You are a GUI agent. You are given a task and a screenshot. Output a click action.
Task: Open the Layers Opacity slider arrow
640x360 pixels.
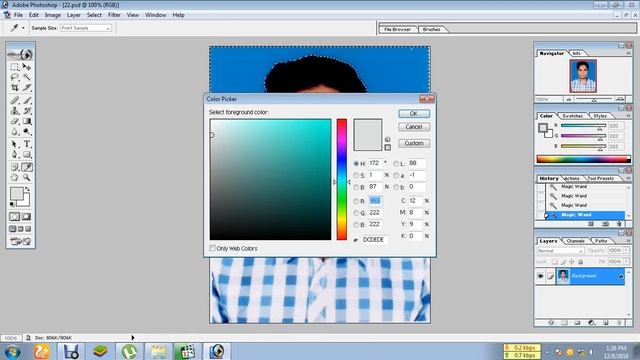click(x=626, y=251)
